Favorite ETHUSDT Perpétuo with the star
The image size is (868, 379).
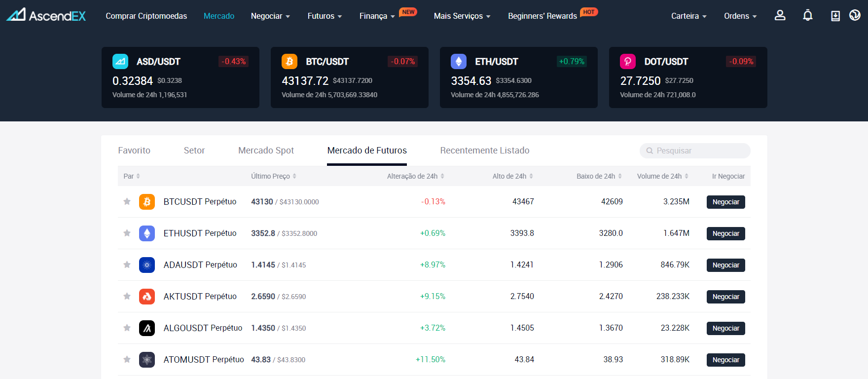(x=127, y=233)
